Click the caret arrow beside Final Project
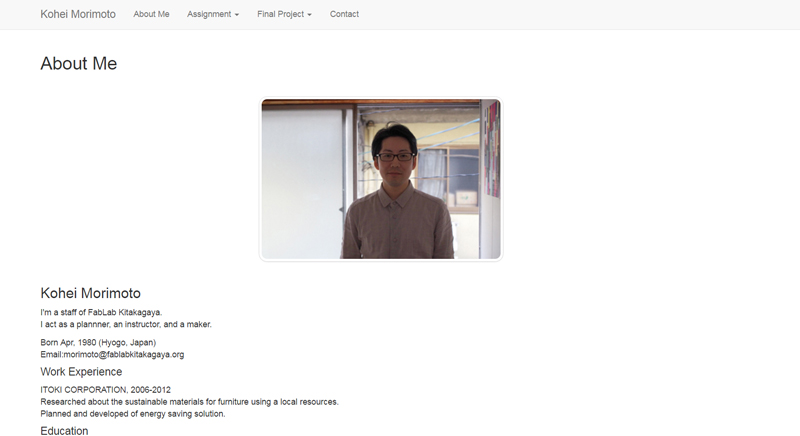Image resolution: width=800 pixels, height=436 pixels. [309, 15]
